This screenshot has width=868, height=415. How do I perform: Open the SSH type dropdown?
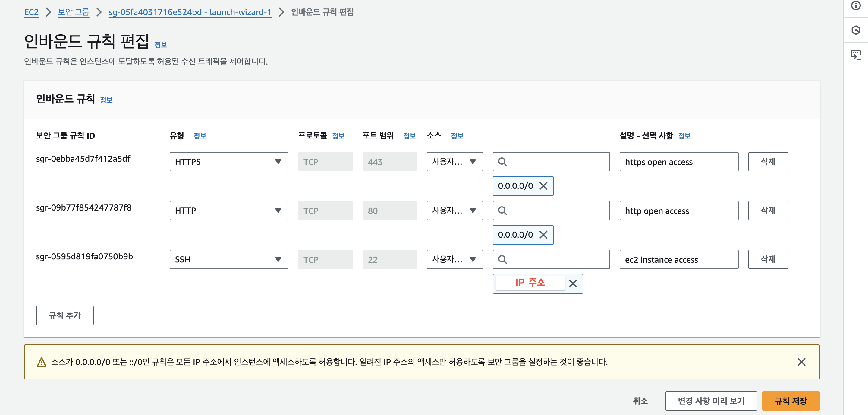229,259
